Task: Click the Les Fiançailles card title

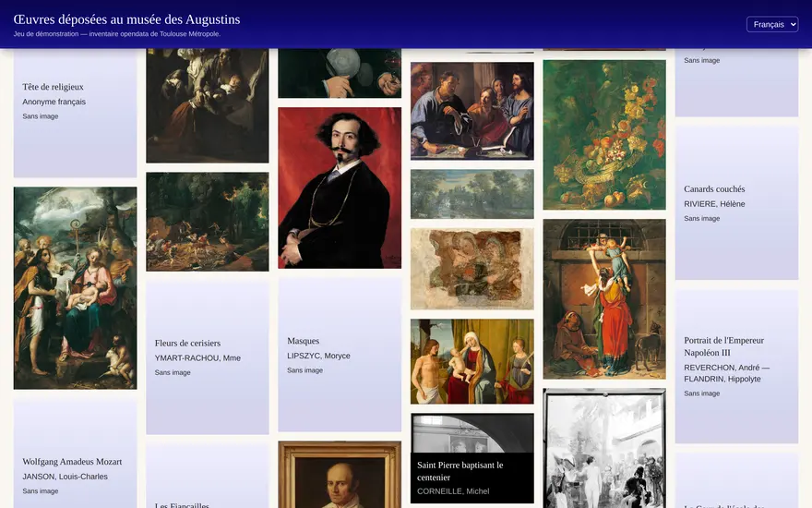Action: click(182, 505)
